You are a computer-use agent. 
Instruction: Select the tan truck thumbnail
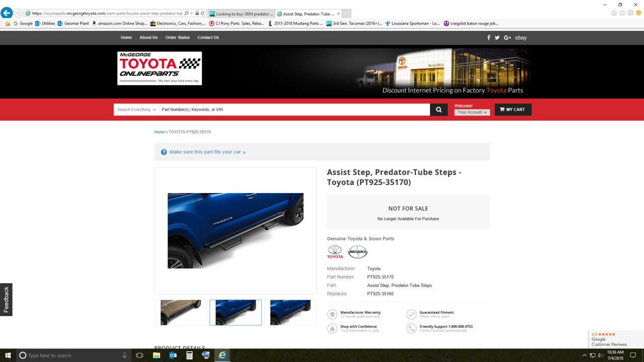click(x=181, y=313)
